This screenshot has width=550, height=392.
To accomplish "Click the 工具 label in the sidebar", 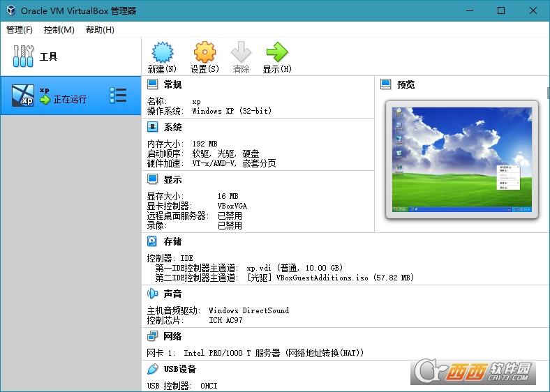I will click(48, 56).
